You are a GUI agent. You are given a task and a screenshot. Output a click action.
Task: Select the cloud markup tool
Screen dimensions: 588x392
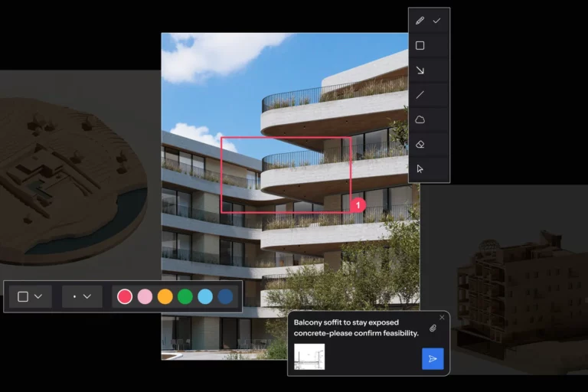[x=420, y=119]
